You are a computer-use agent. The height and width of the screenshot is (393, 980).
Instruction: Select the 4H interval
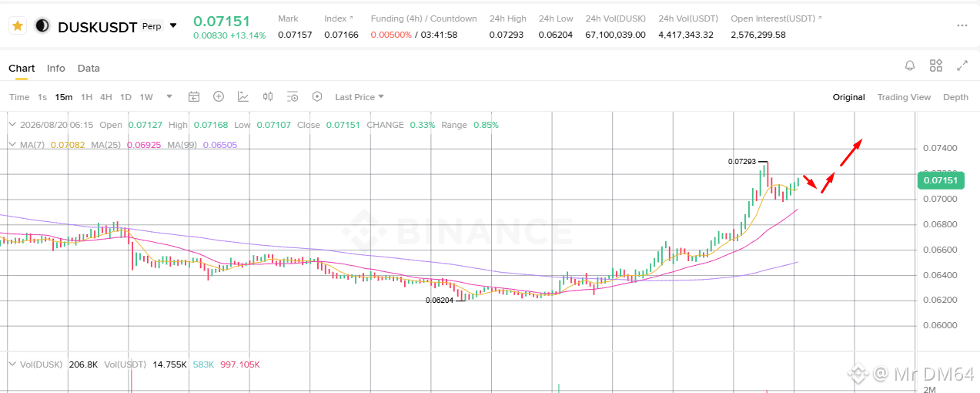click(x=105, y=97)
